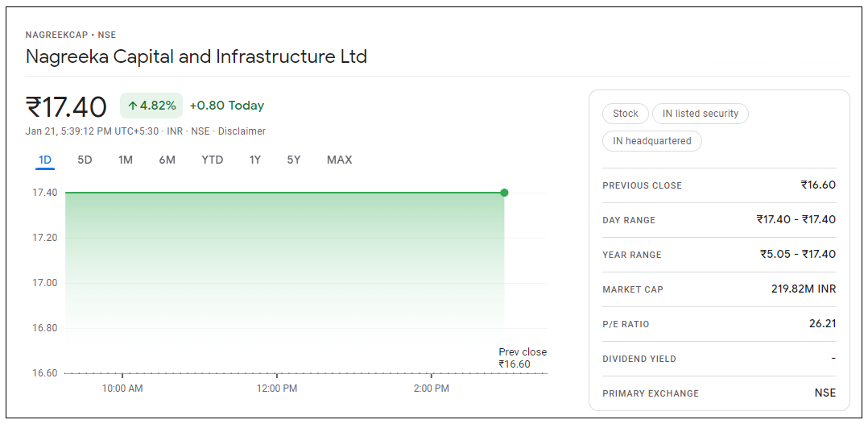This screenshot has width=868, height=424.
Task: Select the 1D time range tab
Action: (45, 160)
